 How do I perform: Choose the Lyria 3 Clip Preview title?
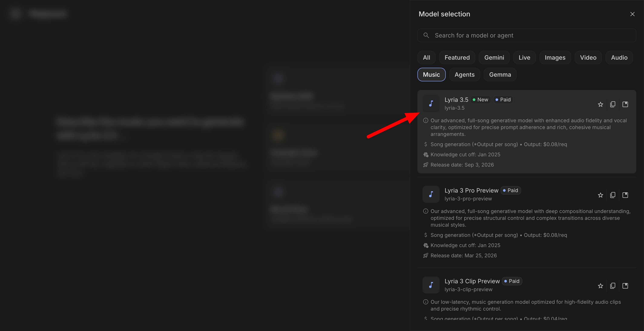[x=472, y=281]
